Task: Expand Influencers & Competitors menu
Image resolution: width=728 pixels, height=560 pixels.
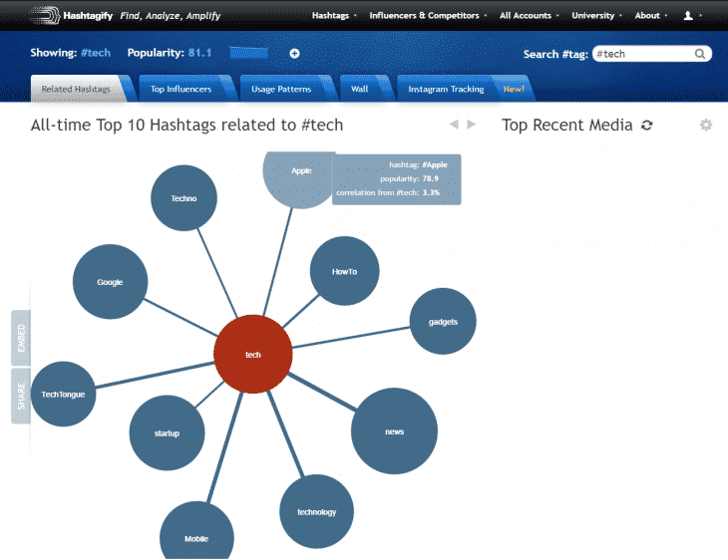Action: (426, 16)
